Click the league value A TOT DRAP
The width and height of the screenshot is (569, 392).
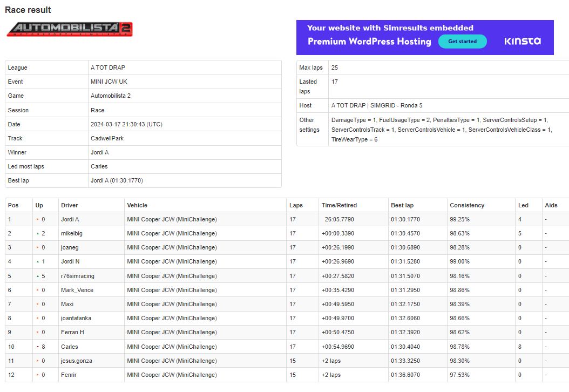point(108,67)
